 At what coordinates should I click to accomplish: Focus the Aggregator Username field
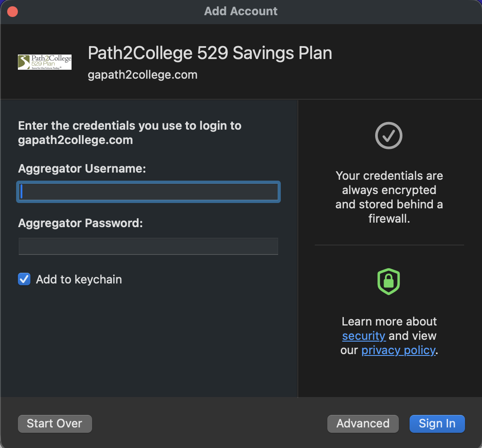(148, 192)
